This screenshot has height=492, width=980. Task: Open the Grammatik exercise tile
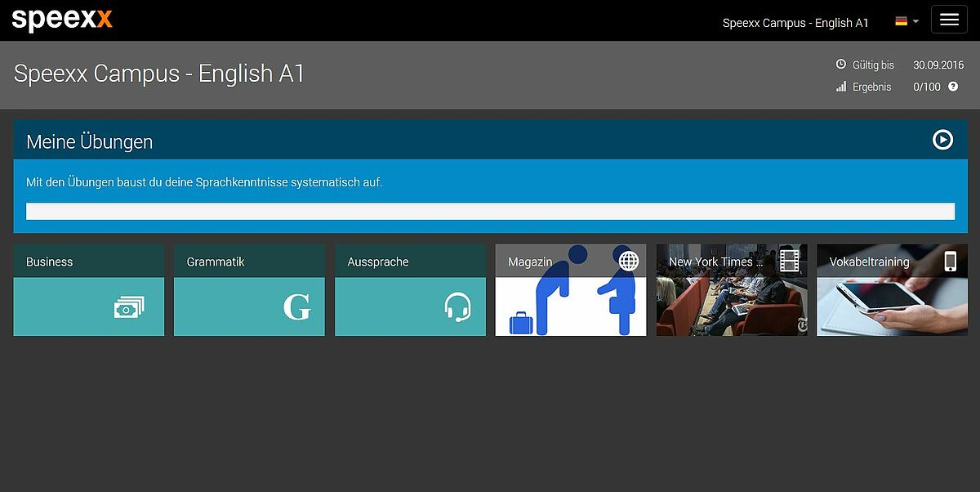tap(249, 290)
